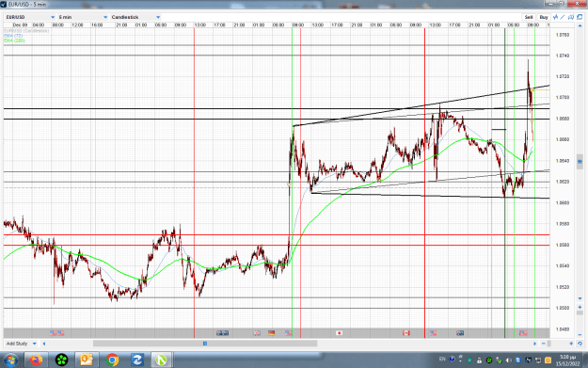Click the Japan flag economic event marker
The height and width of the screenshot is (368, 588).
point(339,333)
